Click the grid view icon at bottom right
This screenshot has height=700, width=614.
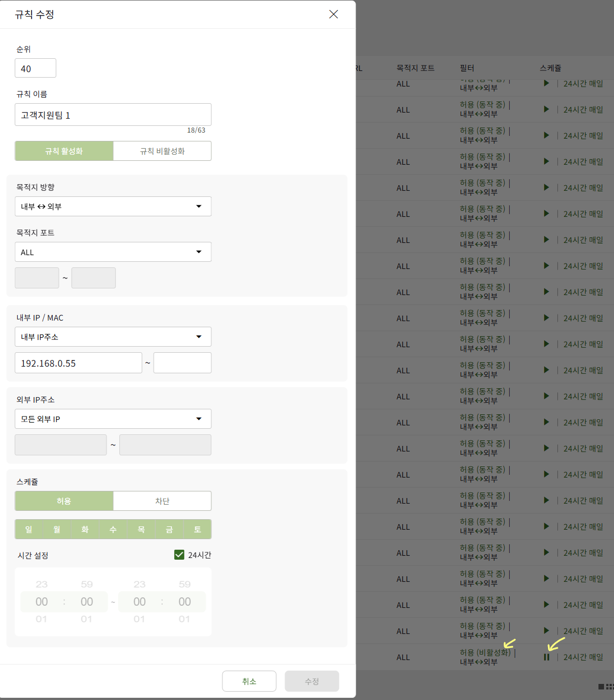point(610,687)
